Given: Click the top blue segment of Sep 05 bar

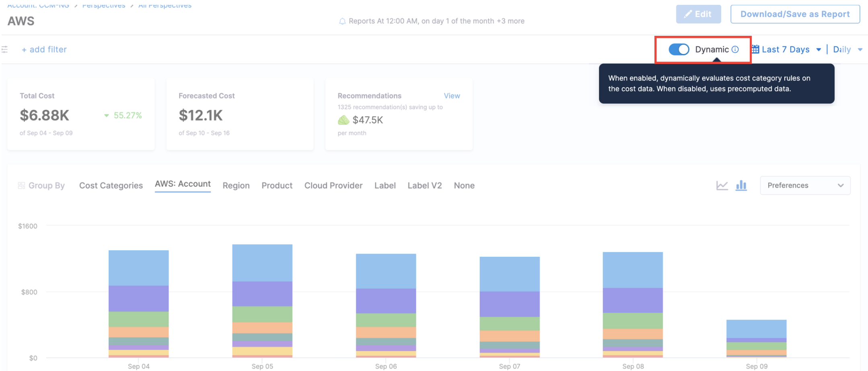Looking at the screenshot, I should (x=262, y=263).
